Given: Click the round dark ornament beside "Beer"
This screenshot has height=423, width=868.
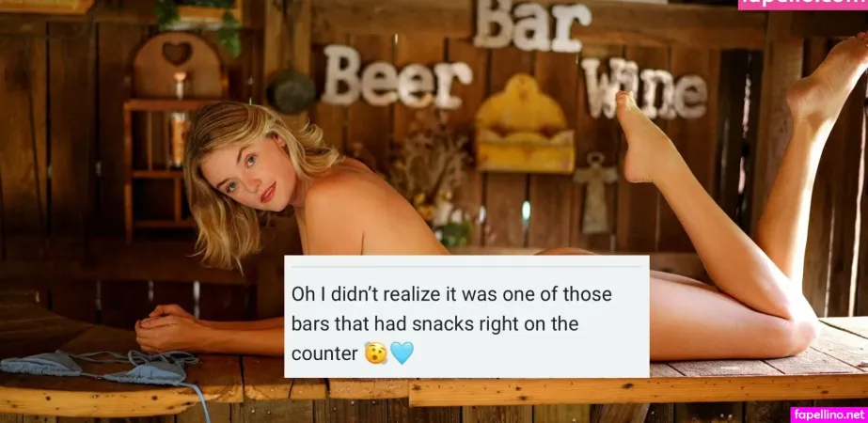Looking at the screenshot, I should [x=292, y=92].
